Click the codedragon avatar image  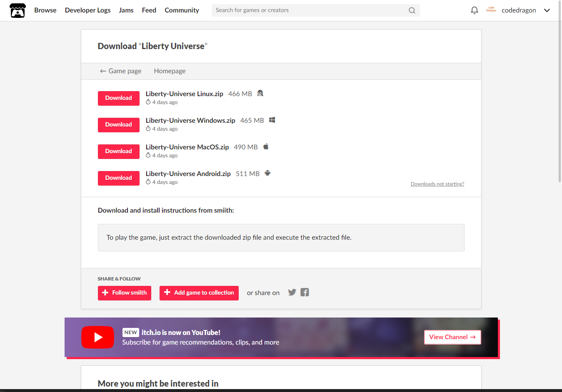(491, 10)
